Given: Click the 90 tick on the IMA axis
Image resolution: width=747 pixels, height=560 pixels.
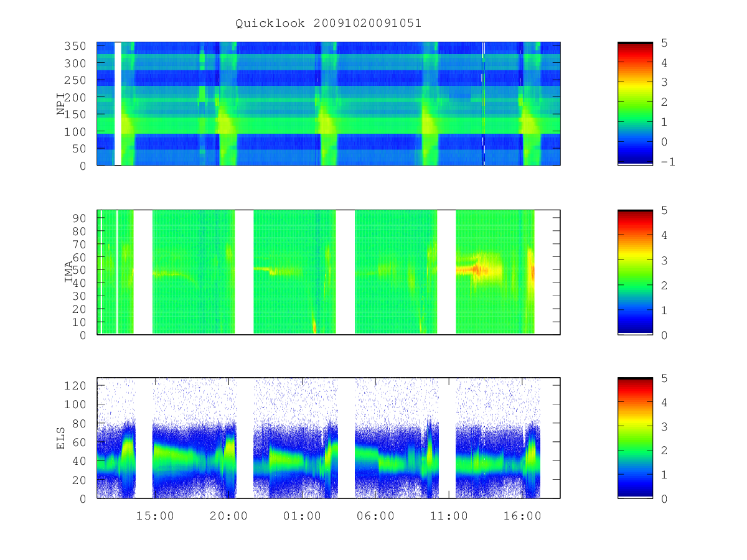Looking at the screenshot, I should tap(79, 218).
